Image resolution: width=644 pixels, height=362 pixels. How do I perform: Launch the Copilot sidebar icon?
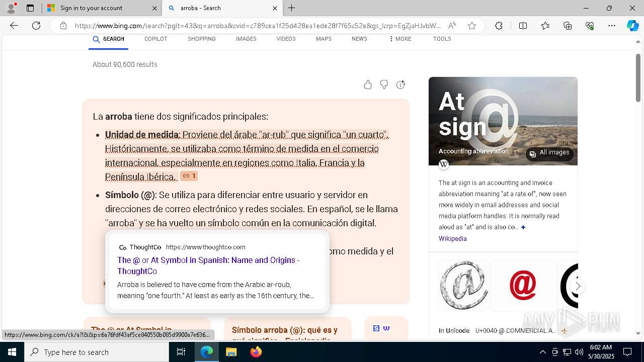click(632, 26)
